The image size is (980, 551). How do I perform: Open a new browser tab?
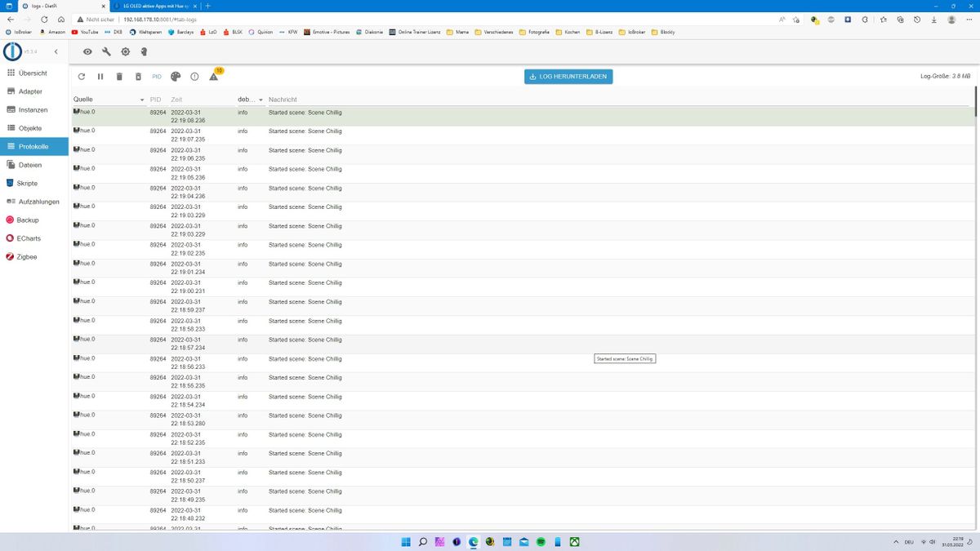point(208,6)
